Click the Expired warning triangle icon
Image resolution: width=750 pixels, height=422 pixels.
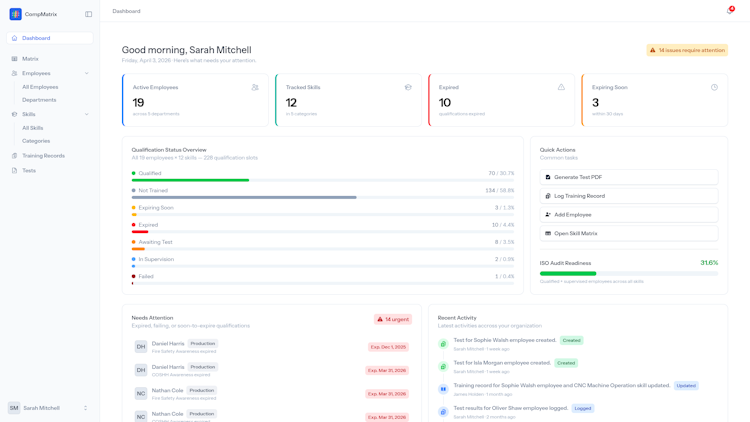coord(561,87)
